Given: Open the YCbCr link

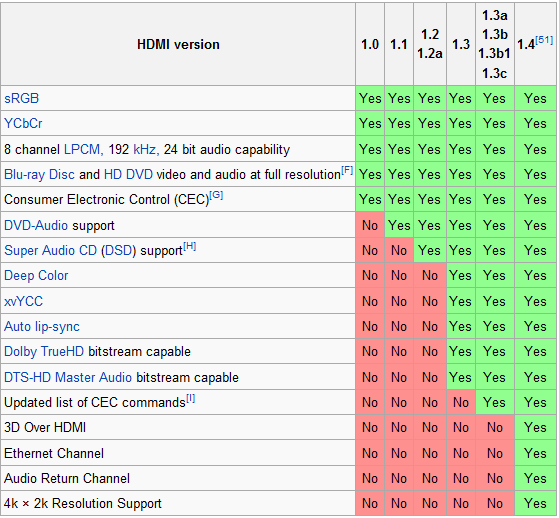Looking at the screenshot, I should point(23,123).
